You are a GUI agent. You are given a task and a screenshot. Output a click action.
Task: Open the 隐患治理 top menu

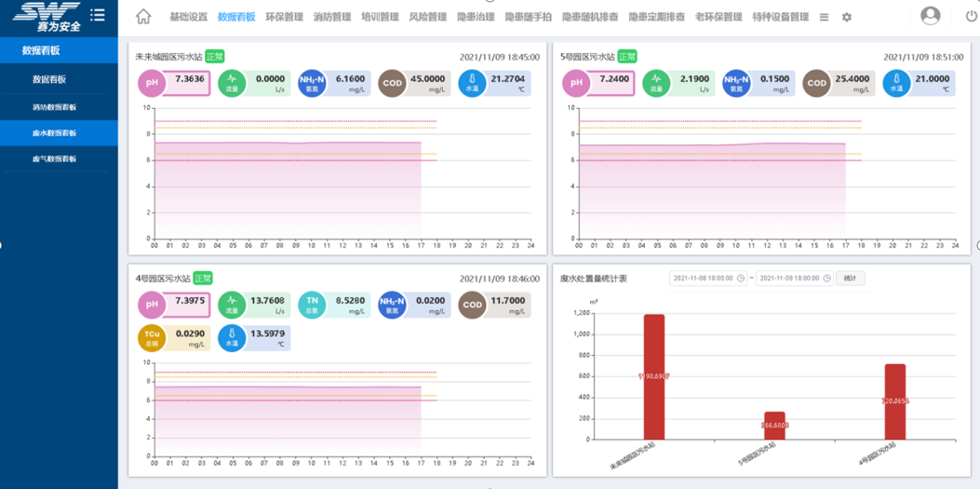click(x=476, y=18)
